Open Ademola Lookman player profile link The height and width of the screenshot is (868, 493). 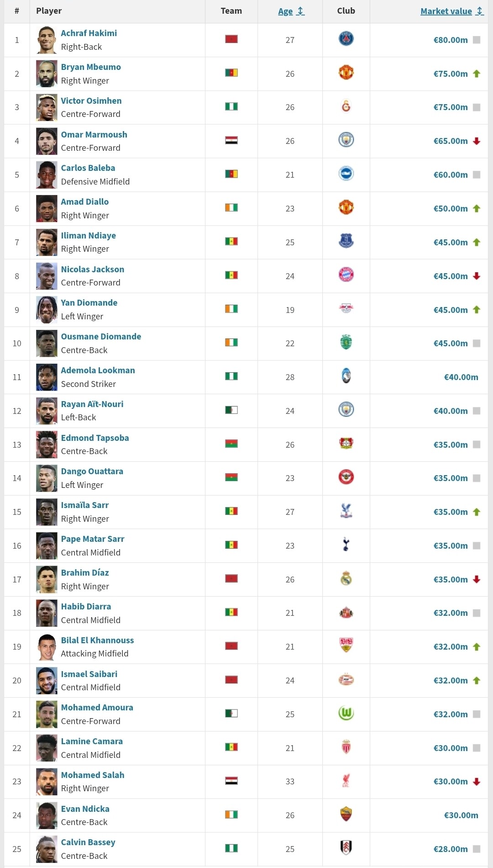(x=98, y=370)
